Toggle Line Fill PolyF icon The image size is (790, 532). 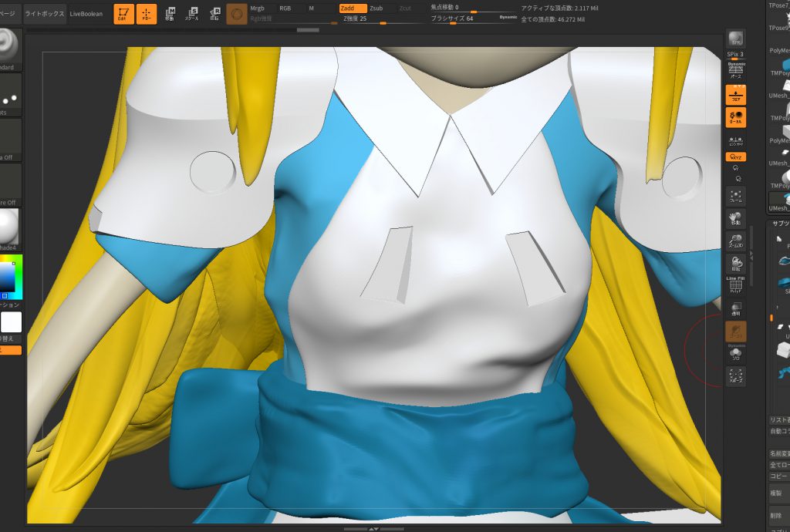point(736,285)
